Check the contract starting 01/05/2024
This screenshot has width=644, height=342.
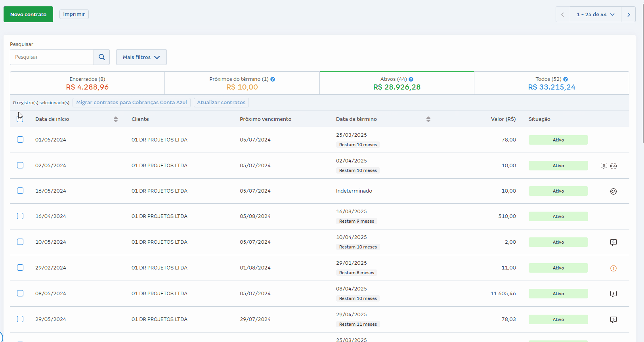tap(20, 139)
